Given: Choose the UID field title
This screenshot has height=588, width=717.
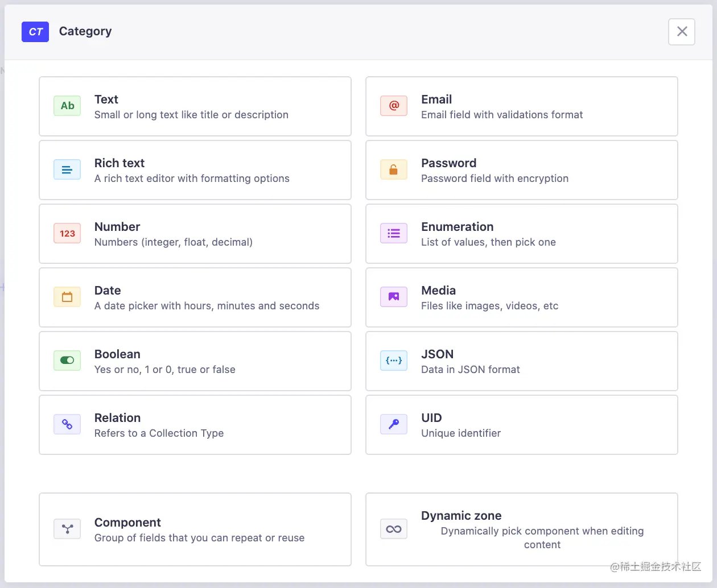Looking at the screenshot, I should pyautogui.click(x=431, y=418).
